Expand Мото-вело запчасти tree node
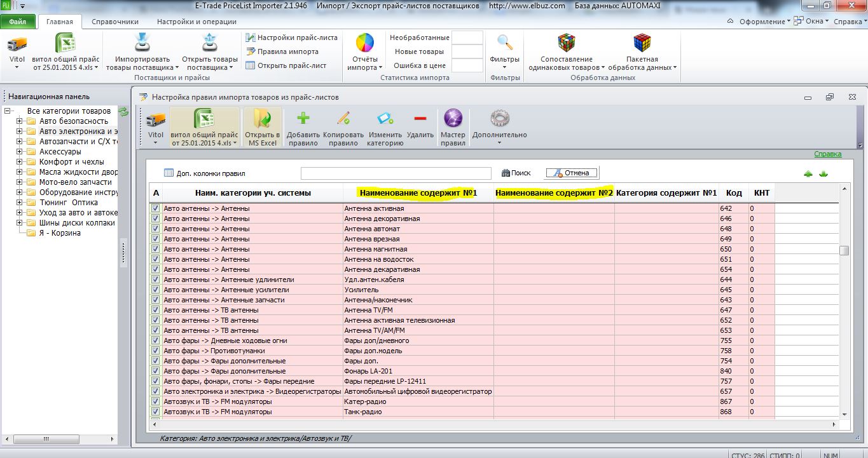Viewport: 868px width, 458px height. click(20, 182)
